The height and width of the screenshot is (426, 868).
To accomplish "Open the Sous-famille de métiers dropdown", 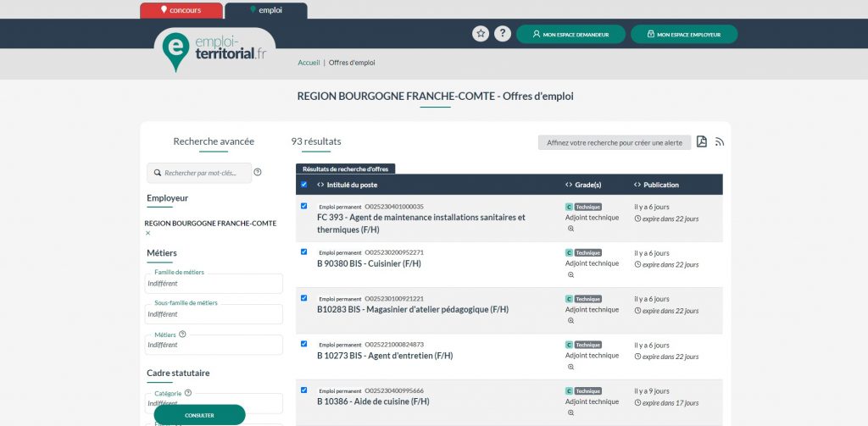I will click(214, 314).
